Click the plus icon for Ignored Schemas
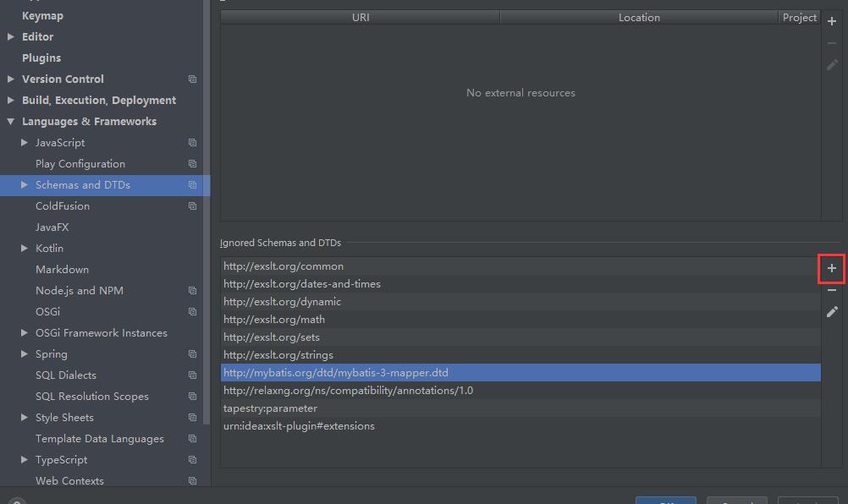Image resolution: width=848 pixels, height=504 pixels. click(x=832, y=268)
